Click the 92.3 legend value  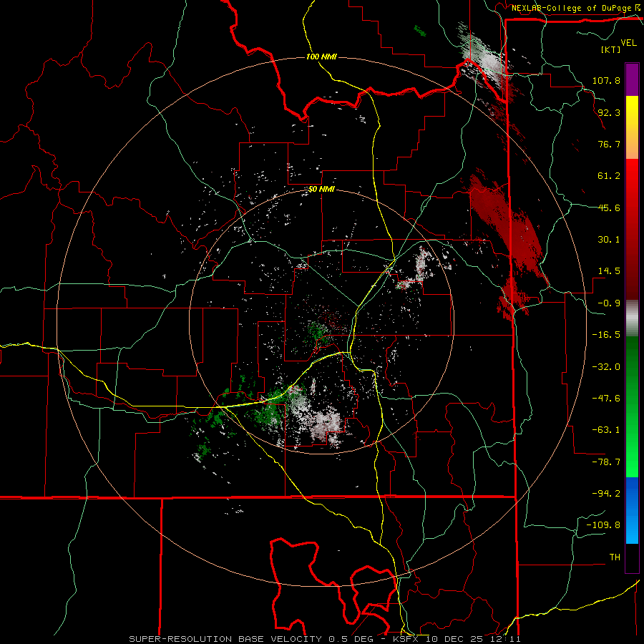(x=609, y=112)
